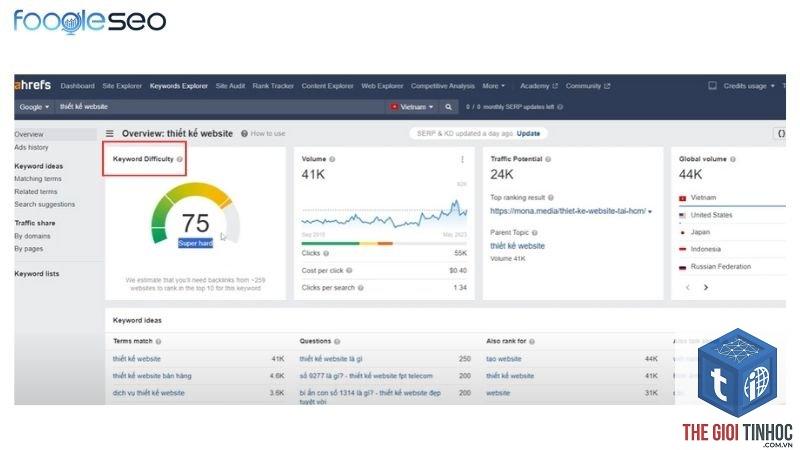Select By domains in the sidebar
This screenshot has height=450, width=800.
[32, 236]
